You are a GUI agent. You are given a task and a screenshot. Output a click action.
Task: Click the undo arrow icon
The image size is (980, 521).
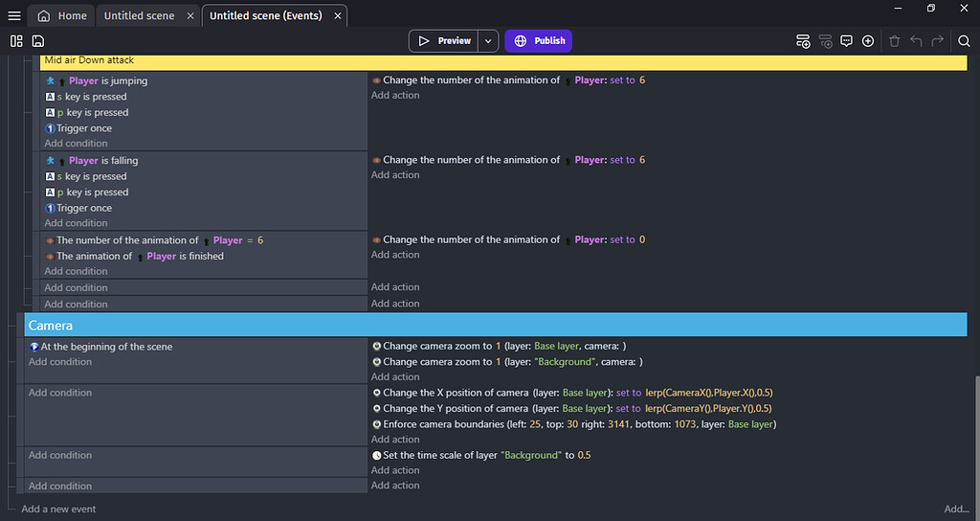pos(916,41)
